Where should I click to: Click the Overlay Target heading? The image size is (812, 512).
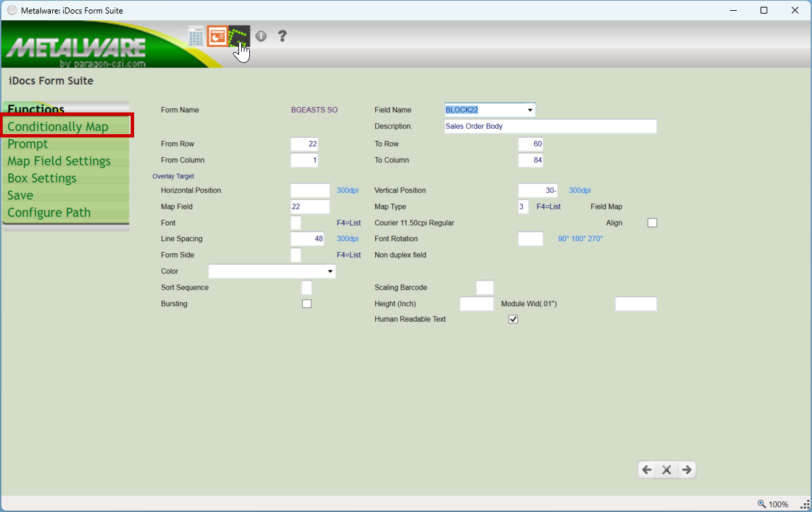point(173,177)
